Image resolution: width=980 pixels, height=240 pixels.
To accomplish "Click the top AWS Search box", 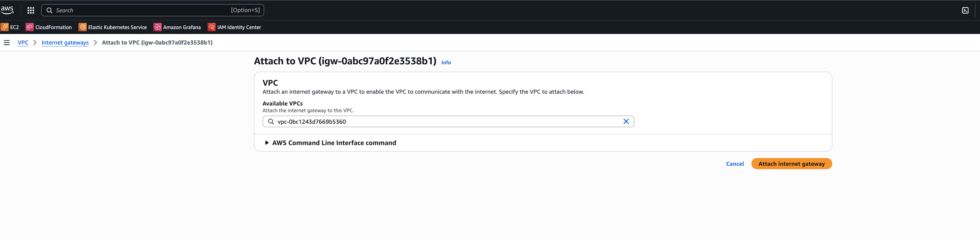I will click(152, 10).
